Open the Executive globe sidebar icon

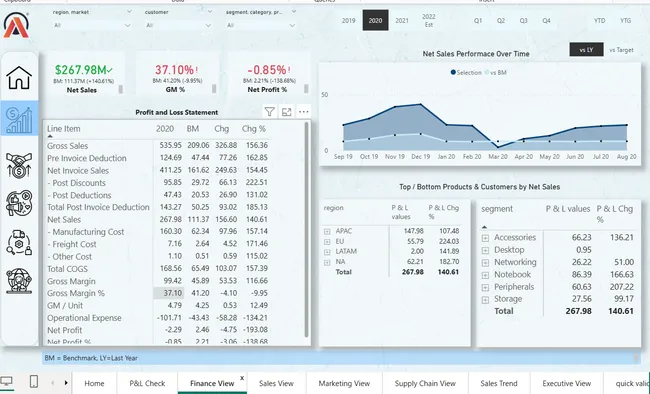pos(19,281)
